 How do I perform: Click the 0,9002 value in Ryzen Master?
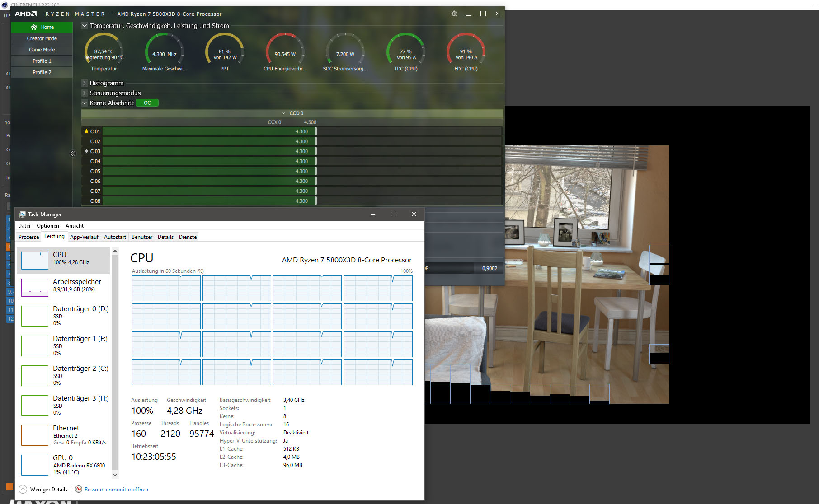click(x=490, y=268)
